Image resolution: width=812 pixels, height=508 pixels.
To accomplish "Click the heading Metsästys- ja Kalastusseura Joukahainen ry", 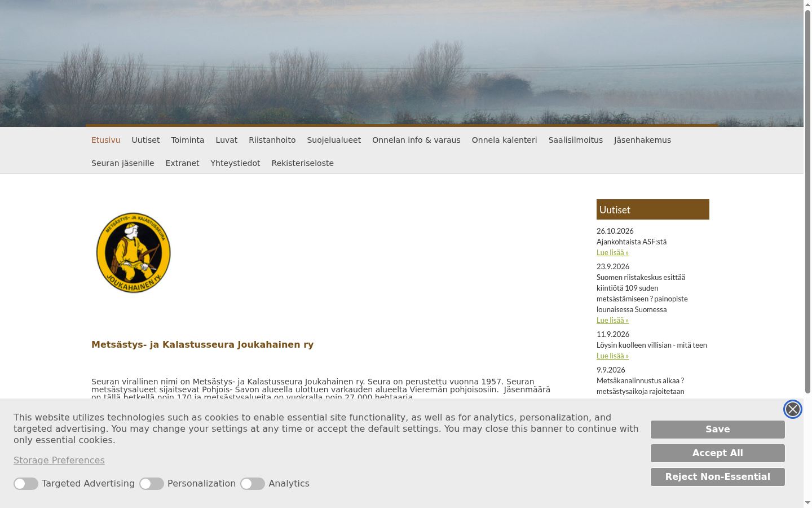I will point(202,345).
